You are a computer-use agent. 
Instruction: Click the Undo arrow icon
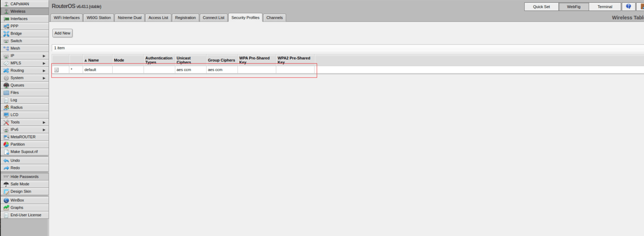pyautogui.click(x=6, y=160)
